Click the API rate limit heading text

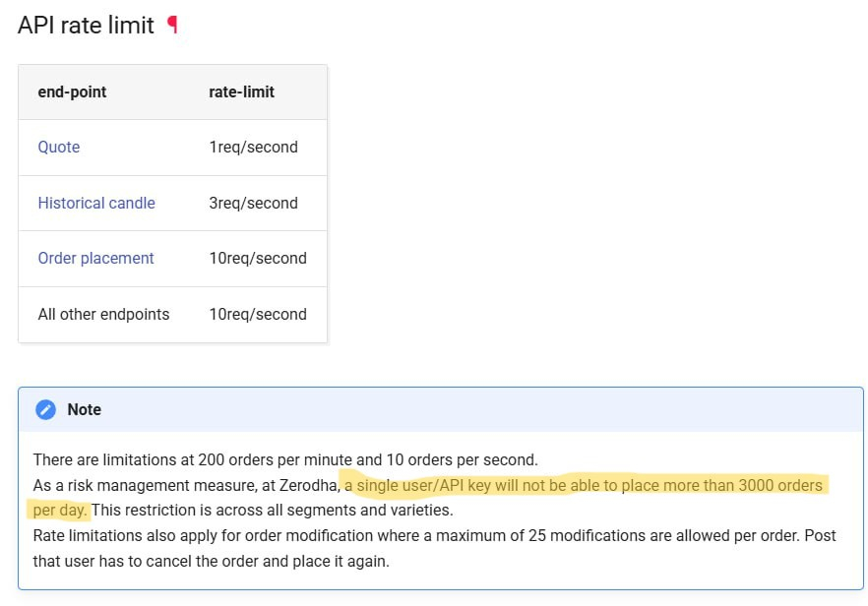tap(86, 26)
